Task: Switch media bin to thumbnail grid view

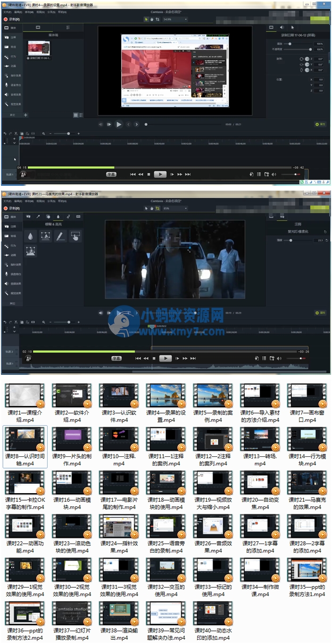Action: coord(75,115)
